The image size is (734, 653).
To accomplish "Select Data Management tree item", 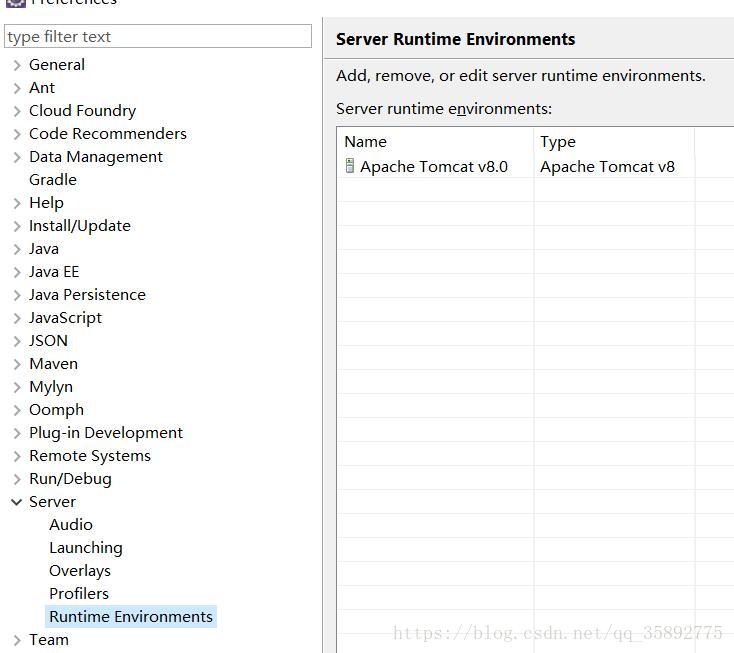I will 96,156.
